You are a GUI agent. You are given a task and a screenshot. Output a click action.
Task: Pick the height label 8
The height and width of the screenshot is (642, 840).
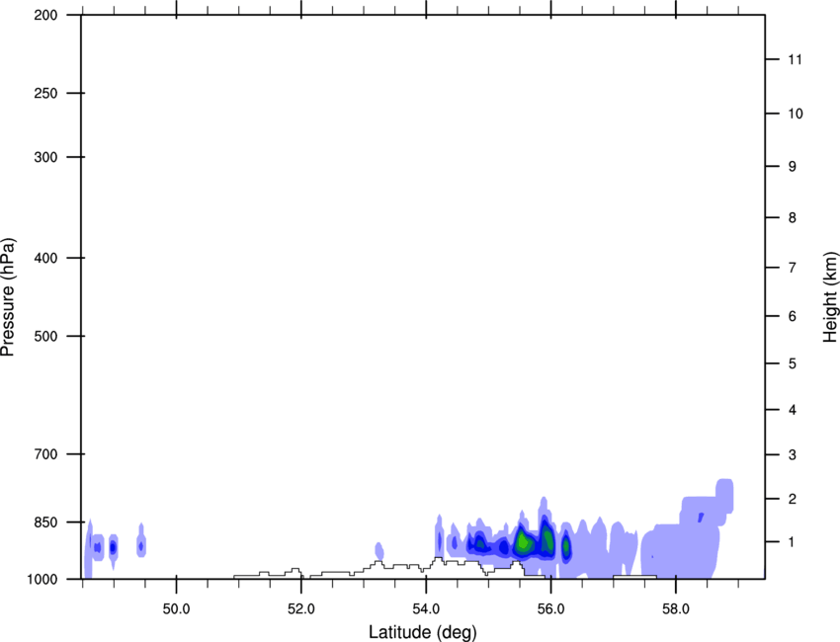(x=793, y=217)
